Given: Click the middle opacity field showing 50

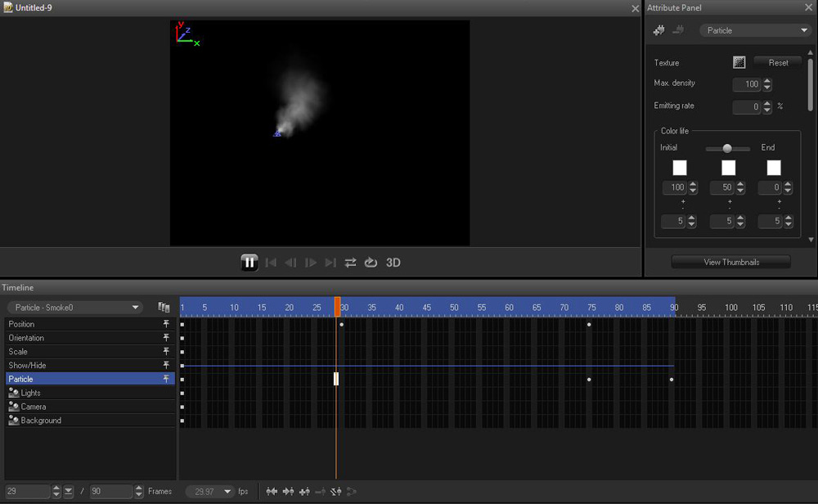Looking at the screenshot, I should click(722, 187).
